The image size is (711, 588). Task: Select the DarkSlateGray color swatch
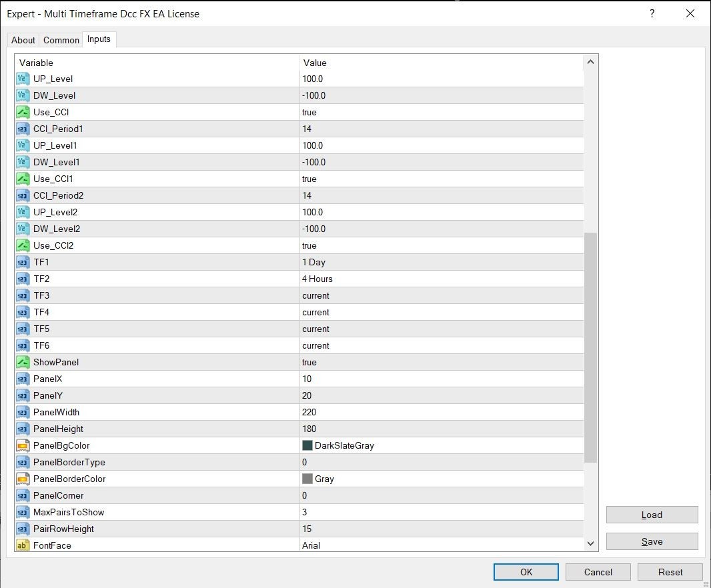[307, 445]
